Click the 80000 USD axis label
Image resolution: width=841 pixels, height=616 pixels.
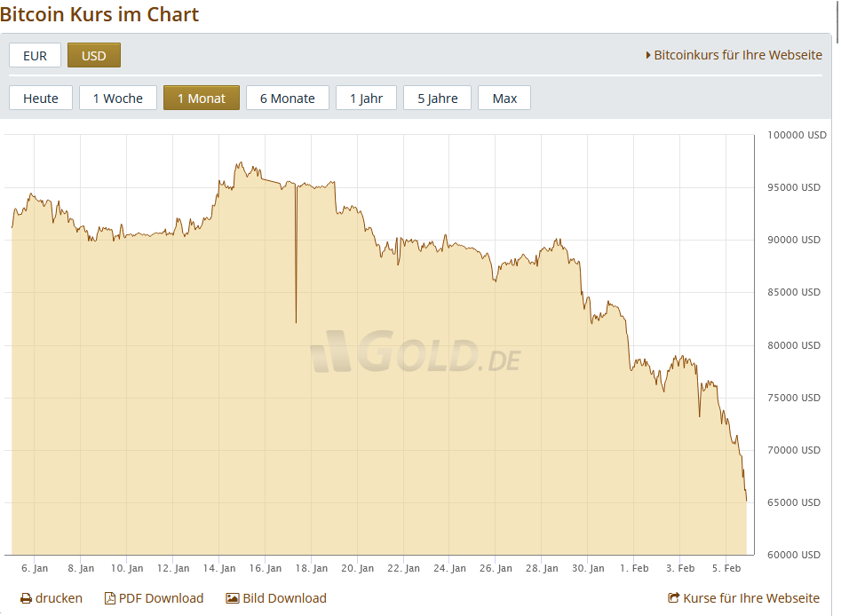794,345
